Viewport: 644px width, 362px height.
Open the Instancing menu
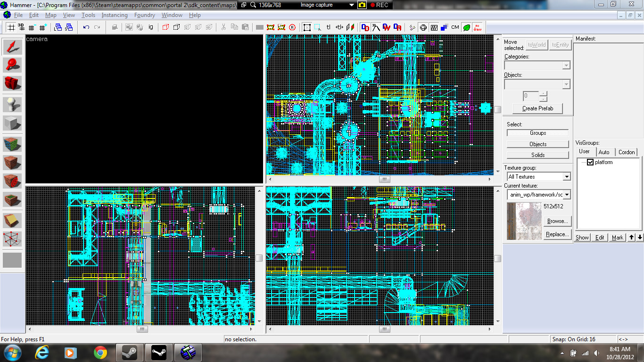[115, 15]
